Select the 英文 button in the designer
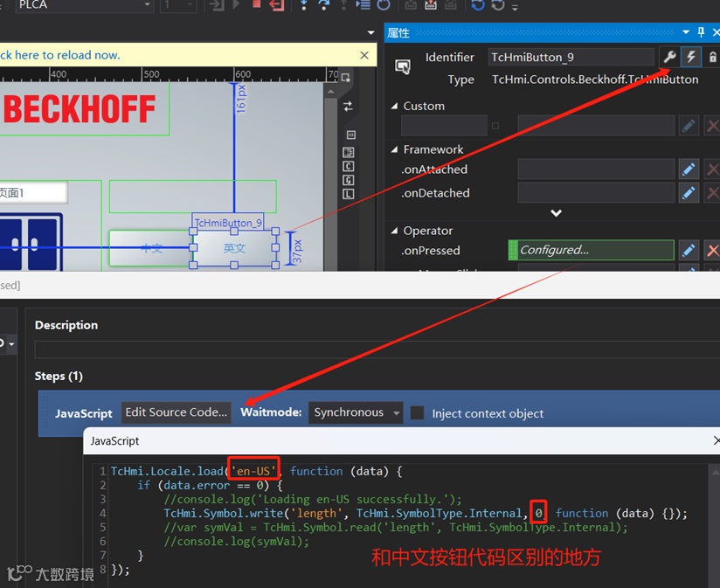The image size is (720, 588). pyautogui.click(x=234, y=248)
